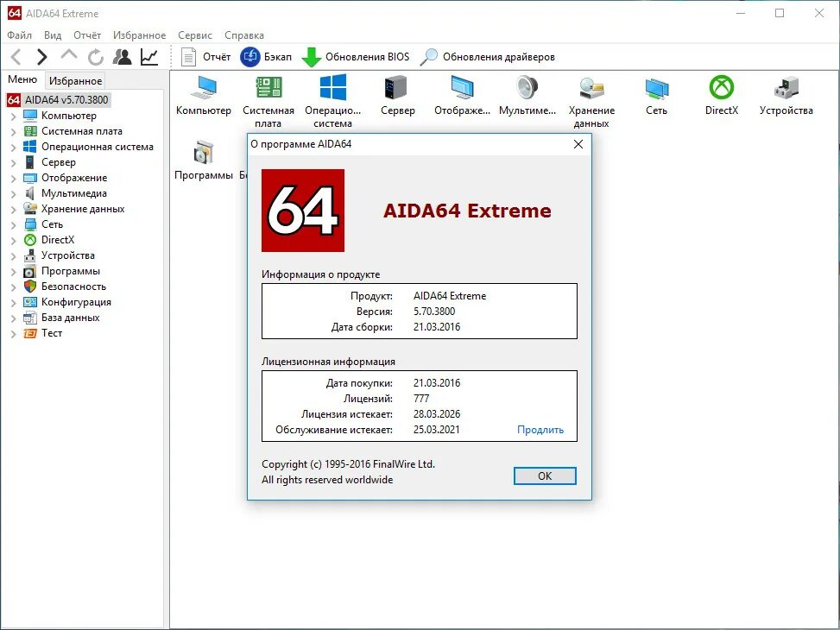Click license expiry date 28.03.2026
Image resolution: width=840 pixels, height=630 pixels.
pos(437,414)
